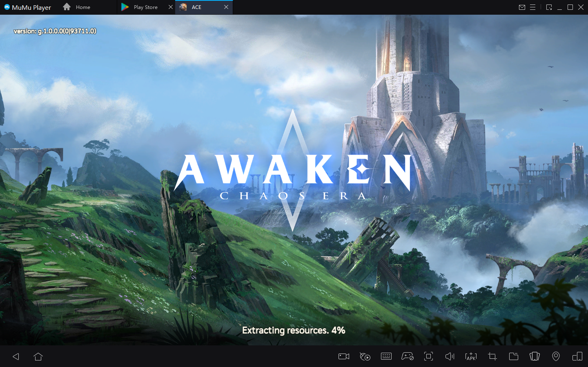The height and width of the screenshot is (367, 588).
Task: Open the APK installer
Action: coord(471,356)
